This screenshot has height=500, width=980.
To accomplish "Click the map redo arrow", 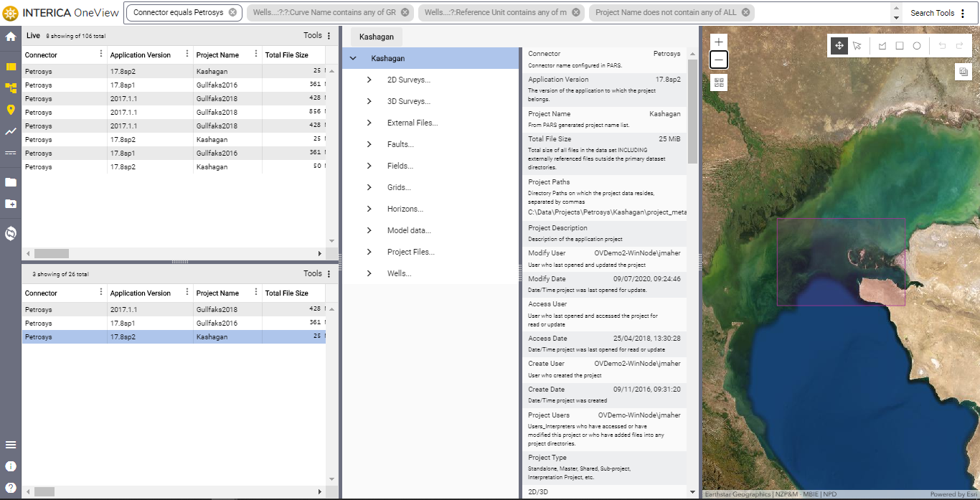I will point(959,46).
